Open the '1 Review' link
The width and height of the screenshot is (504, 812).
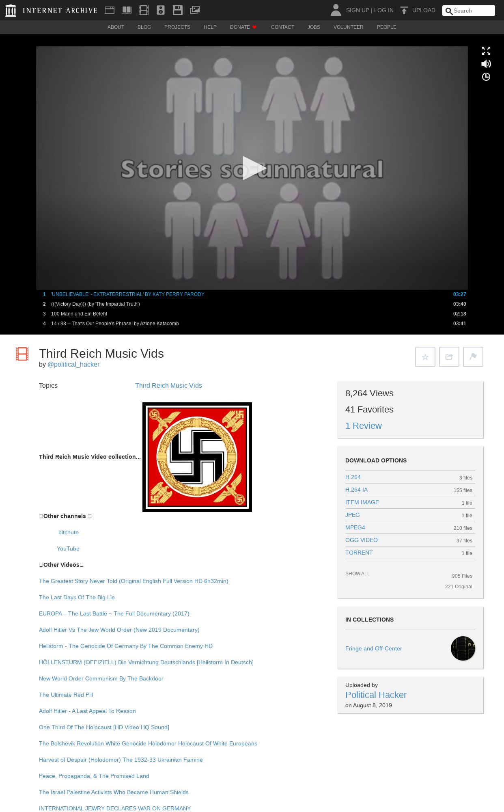tap(364, 425)
